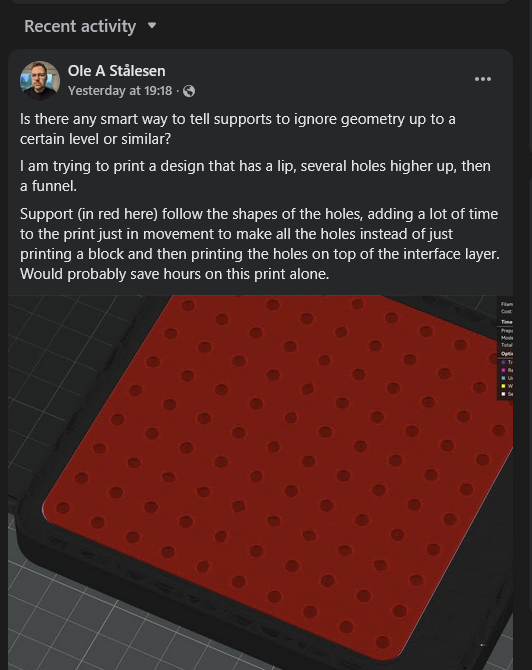Click the Total time row in legend
Viewport: 532px width, 670px height.
coord(507,345)
